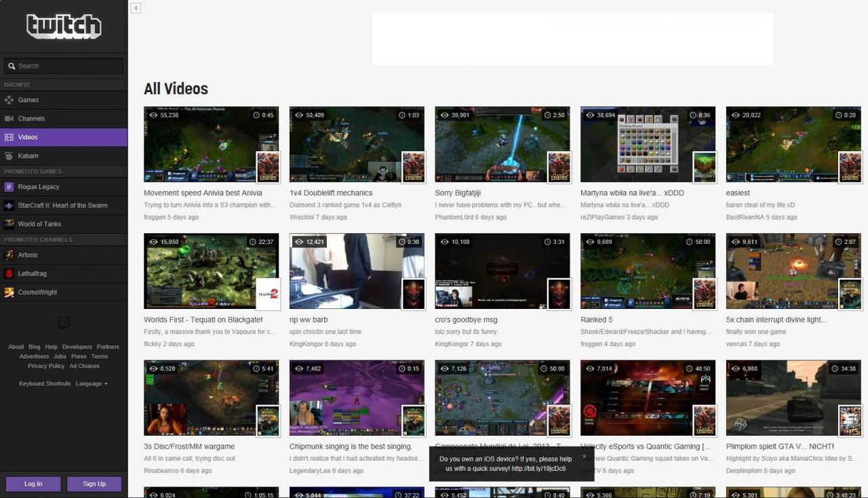Click the Sign Up button

pyautogui.click(x=94, y=484)
